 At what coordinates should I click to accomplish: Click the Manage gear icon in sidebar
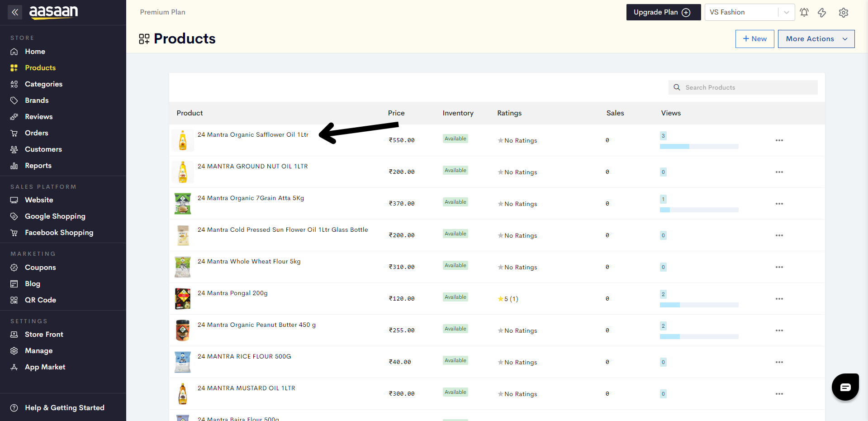click(x=14, y=351)
